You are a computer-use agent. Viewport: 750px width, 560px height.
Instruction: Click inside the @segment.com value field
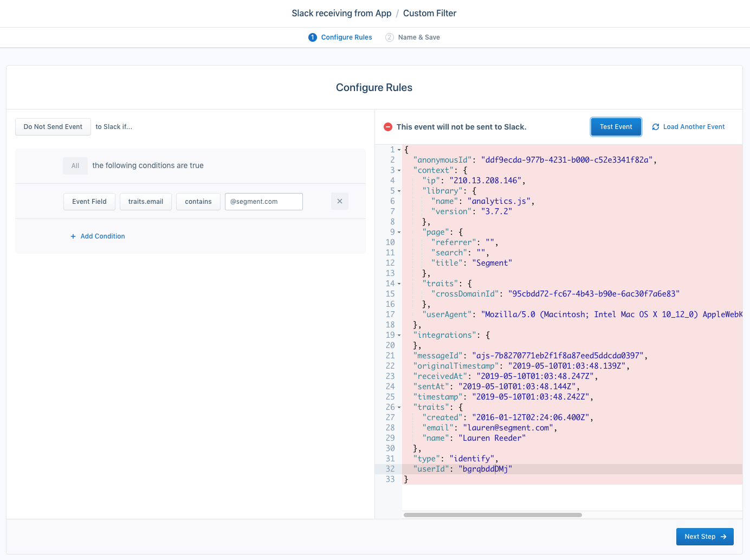263,201
